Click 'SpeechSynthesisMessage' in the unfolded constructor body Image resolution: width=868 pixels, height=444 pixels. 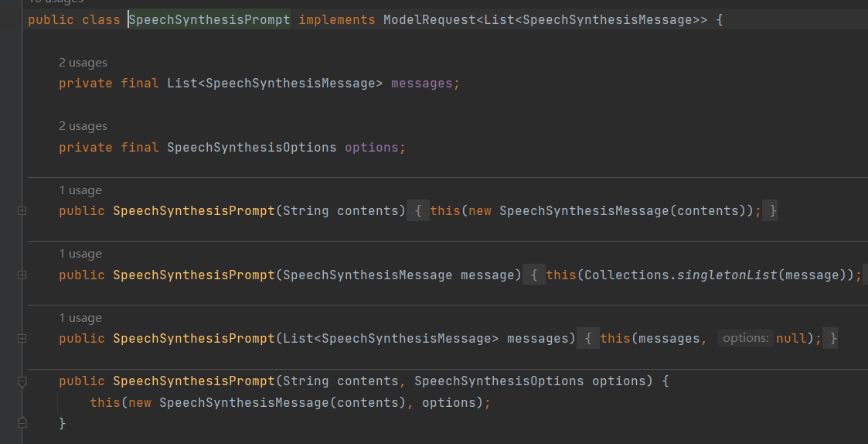click(244, 402)
